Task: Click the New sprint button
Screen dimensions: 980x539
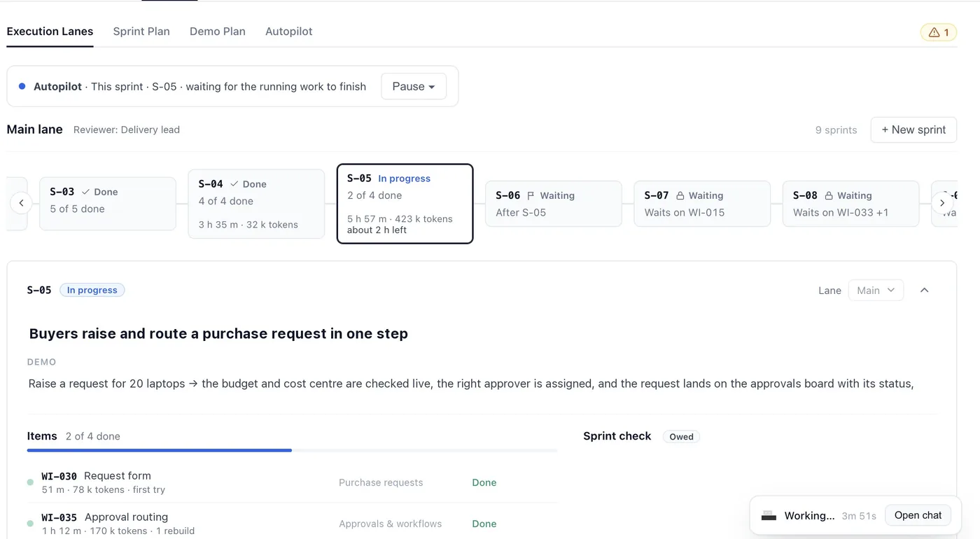Action: pyautogui.click(x=913, y=130)
